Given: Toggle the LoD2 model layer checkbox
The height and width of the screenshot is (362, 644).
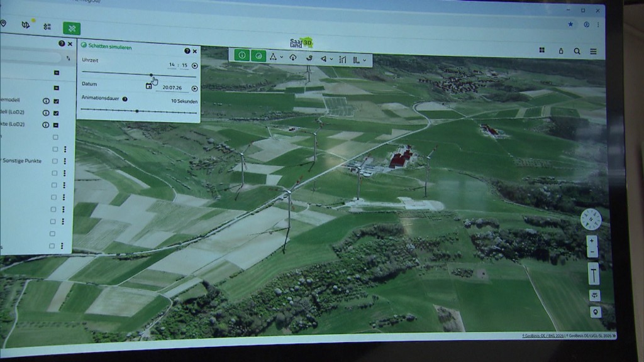Looking at the screenshot, I should 56,113.
